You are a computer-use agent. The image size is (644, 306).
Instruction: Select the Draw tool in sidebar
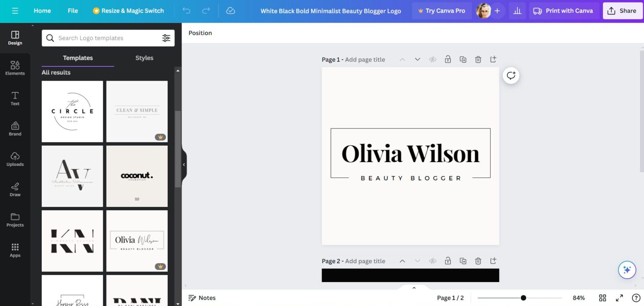tap(15, 189)
